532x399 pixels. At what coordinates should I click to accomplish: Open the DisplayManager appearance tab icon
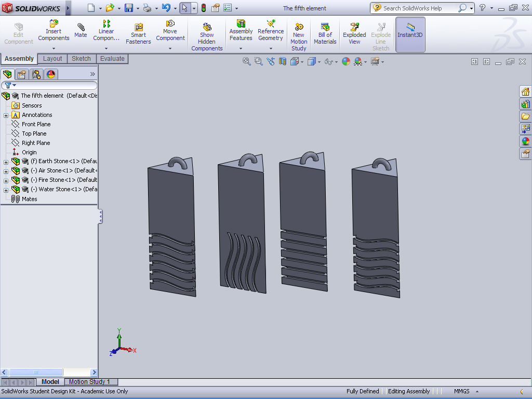[x=51, y=74]
